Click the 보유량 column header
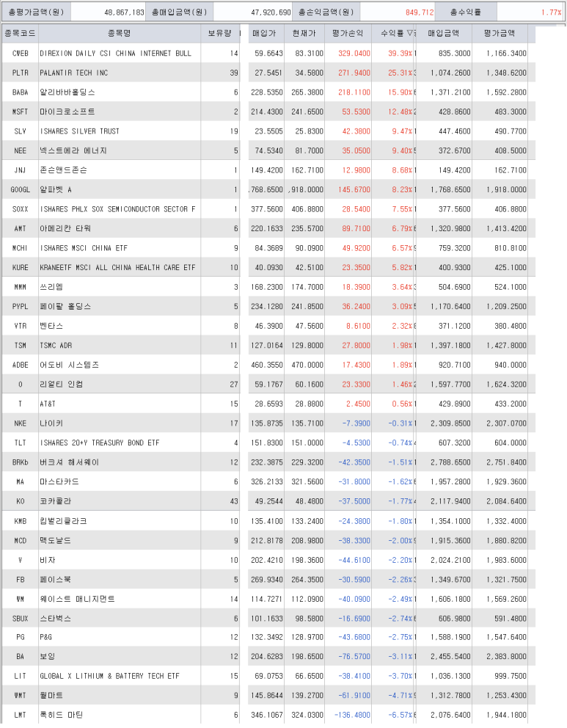The width and height of the screenshot is (567, 728). tap(220, 34)
